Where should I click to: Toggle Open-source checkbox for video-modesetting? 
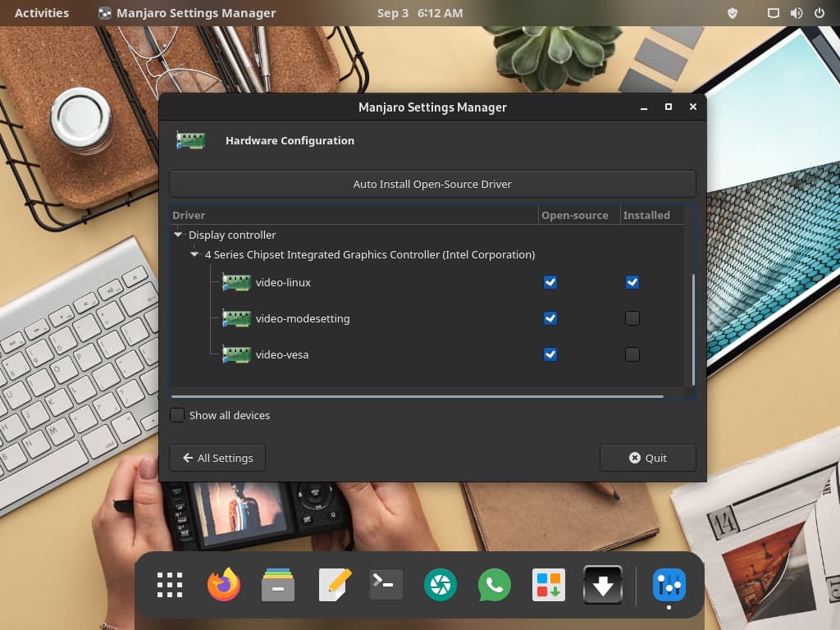pos(550,318)
